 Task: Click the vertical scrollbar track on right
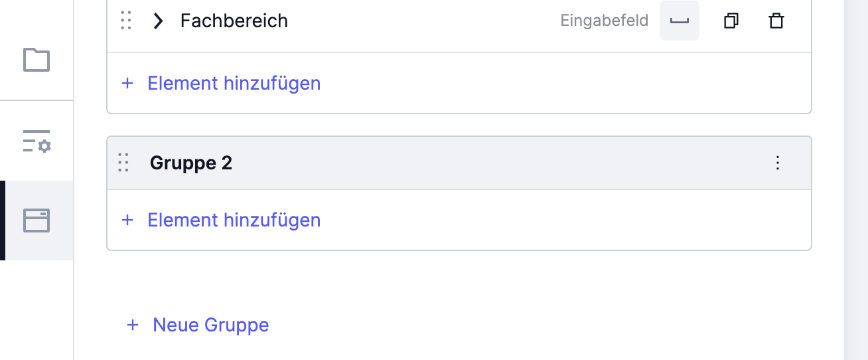(x=856, y=180)
